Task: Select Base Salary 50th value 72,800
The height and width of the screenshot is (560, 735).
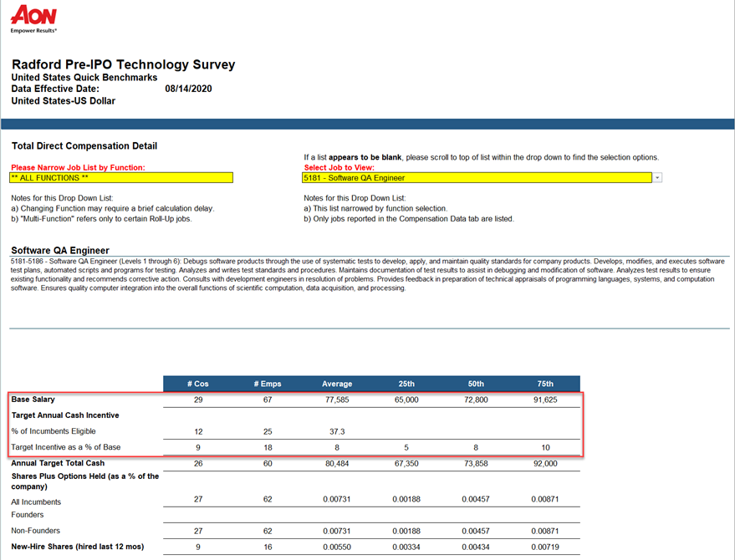Action: coord(476,400)
